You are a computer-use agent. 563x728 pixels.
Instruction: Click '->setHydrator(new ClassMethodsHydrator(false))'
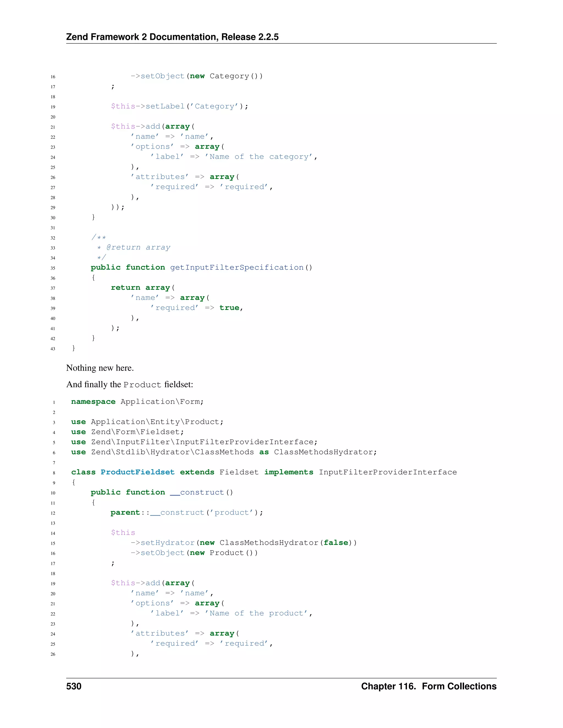(x=244, y=543)
